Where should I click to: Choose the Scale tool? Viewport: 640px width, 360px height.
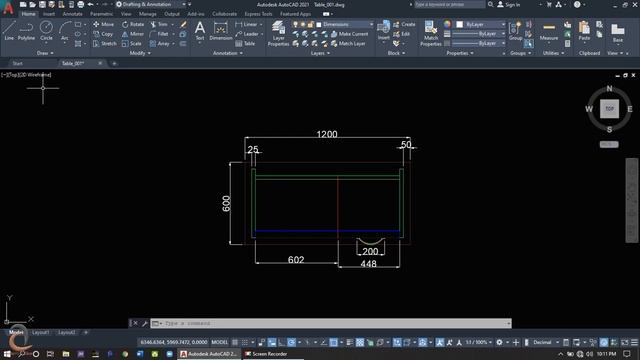[131, 44]
